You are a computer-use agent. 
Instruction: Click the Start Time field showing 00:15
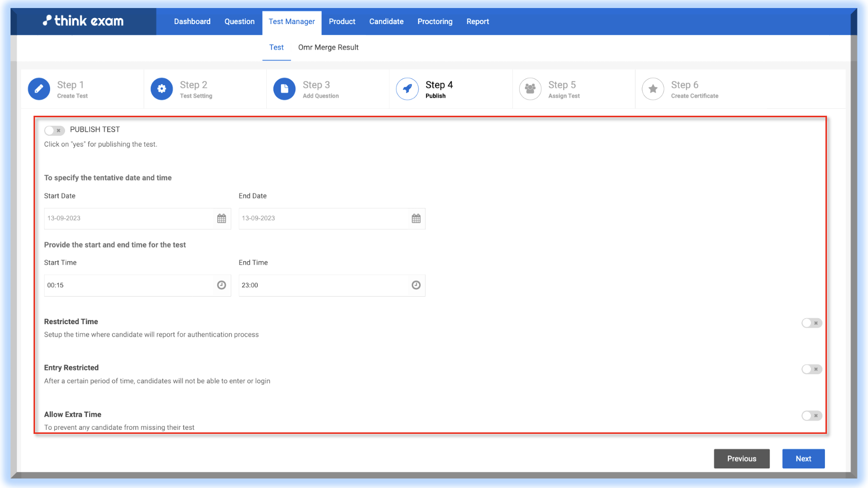(138, 285)
